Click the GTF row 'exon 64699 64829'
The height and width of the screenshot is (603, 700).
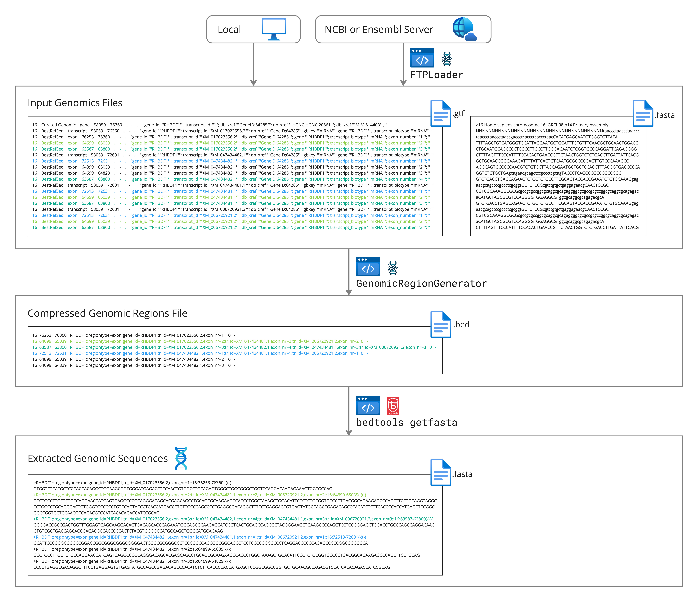pyautogui.click(x=231, y=173)
